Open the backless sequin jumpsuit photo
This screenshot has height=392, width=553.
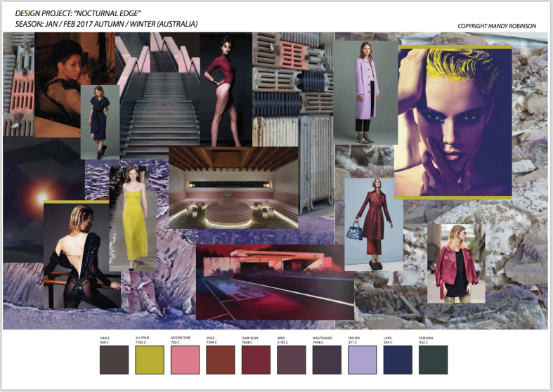point(82,254)
